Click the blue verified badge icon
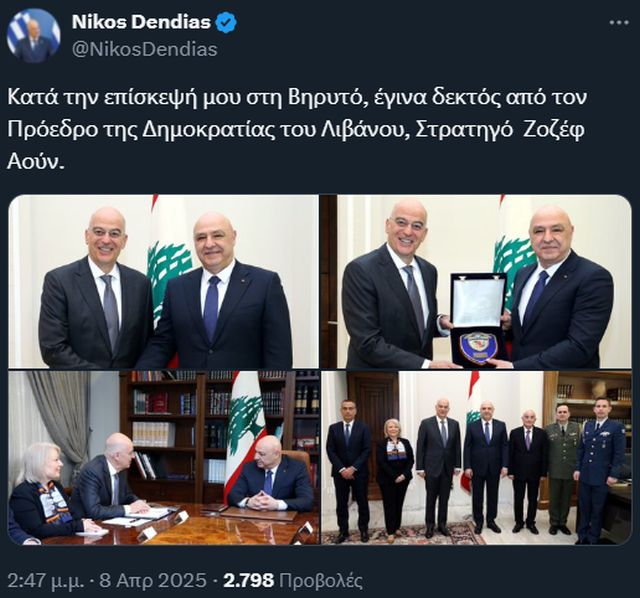This screenshot has height=598, width=640. pyautogui.click(x=226, y=22)
